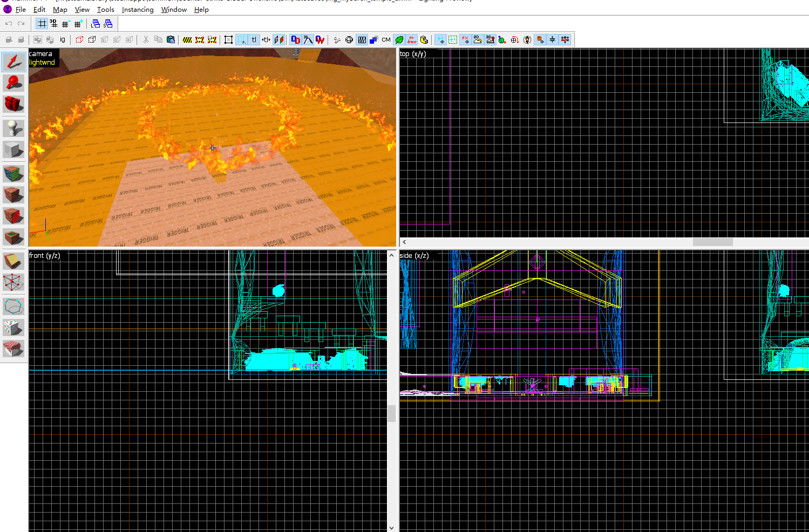Screen dimensions: 809x532
Task: Click the Redo arrow icon
Action: point(21,24)
